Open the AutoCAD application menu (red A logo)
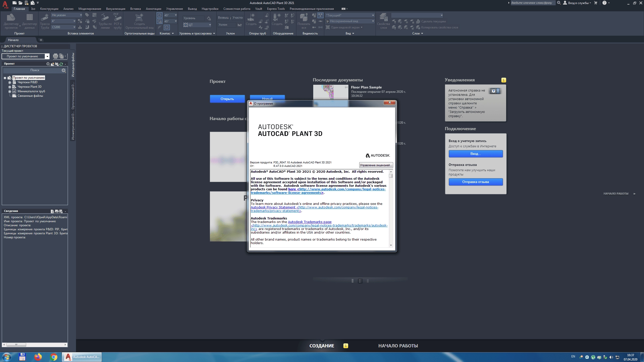Screen dimensions: 644x362 5,5
